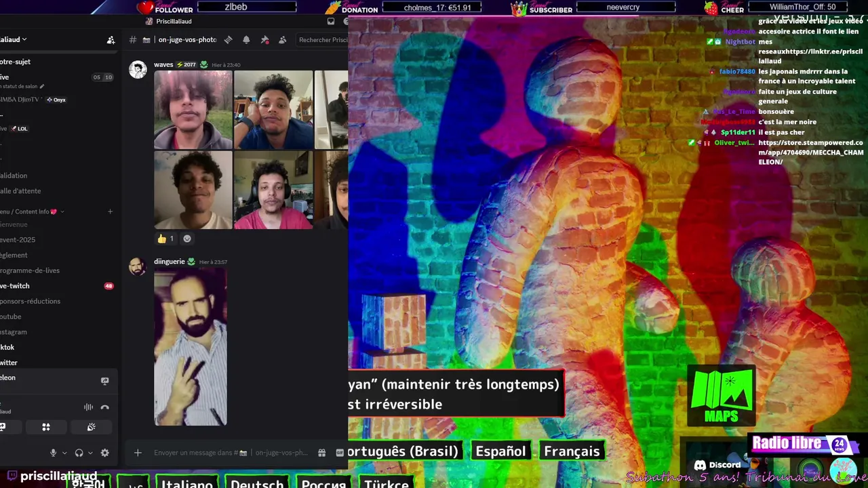Click the voice connection noise suppression icon
The width and height of the screenshot is (868, 488).
[x=88, y=407]
